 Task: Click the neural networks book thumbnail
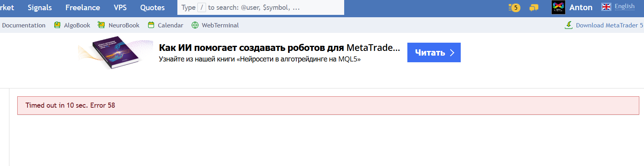point(116,52)
